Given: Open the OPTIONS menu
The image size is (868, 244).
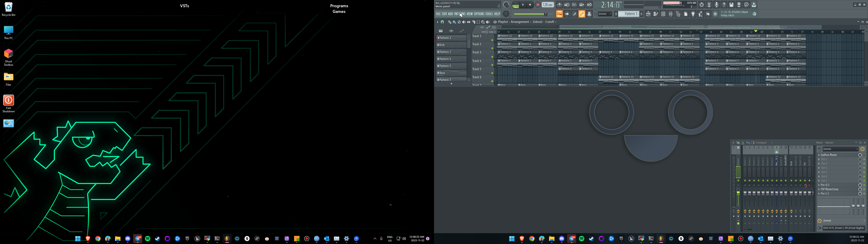Looking at the screenshot, I should (479, 14).
